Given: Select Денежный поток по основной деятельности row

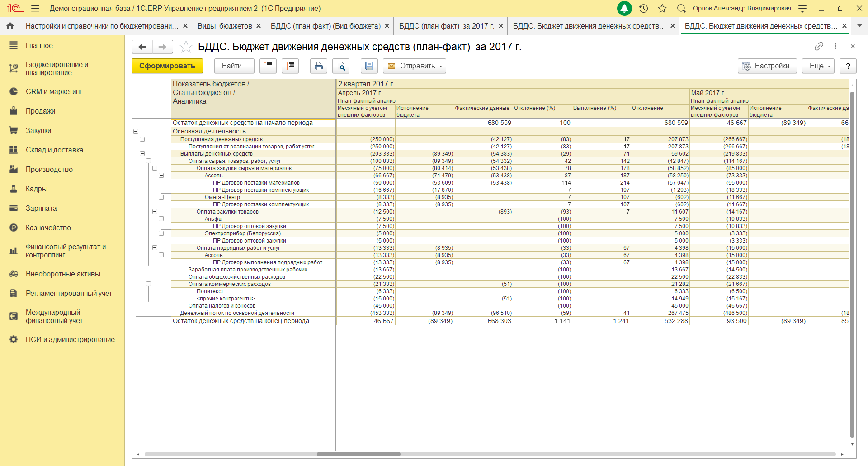Looking at the screenshot, I should (x=254, y=313).
